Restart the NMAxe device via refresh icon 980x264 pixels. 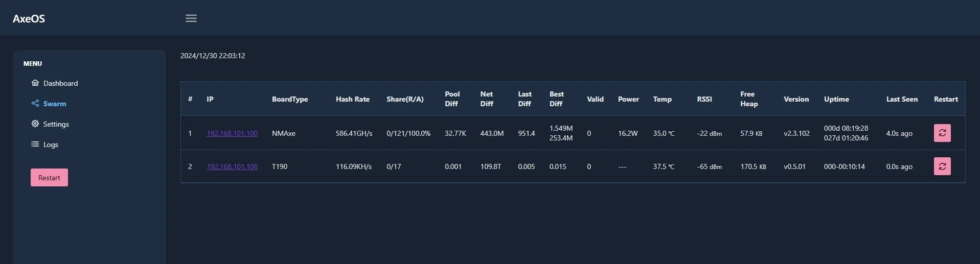pyautogui.click(x=942, y=133)
